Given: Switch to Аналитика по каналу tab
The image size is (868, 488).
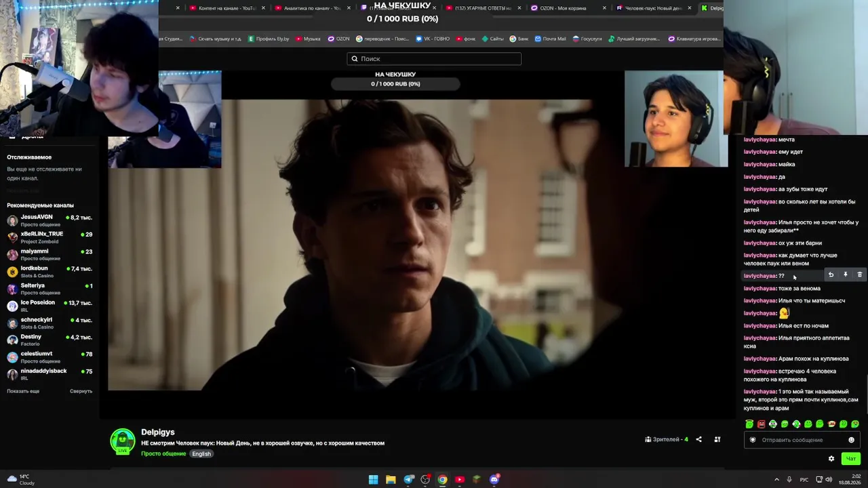Looking at the screenshot, I should (312, 8).
